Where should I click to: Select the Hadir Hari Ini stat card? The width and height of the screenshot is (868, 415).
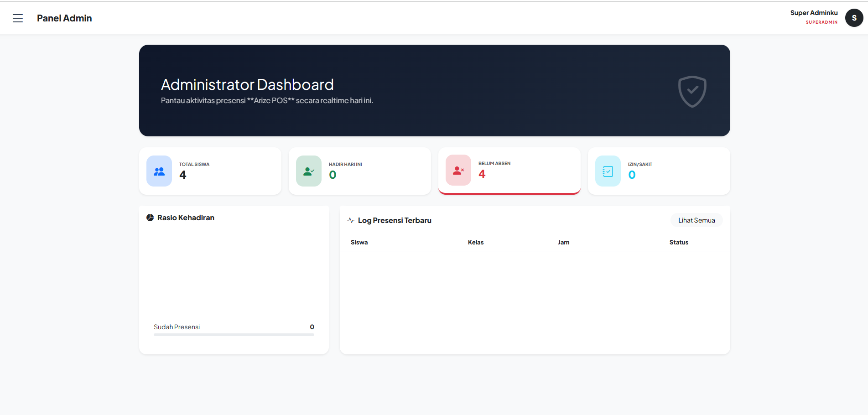pyautogui.click(x=359, y=171)
